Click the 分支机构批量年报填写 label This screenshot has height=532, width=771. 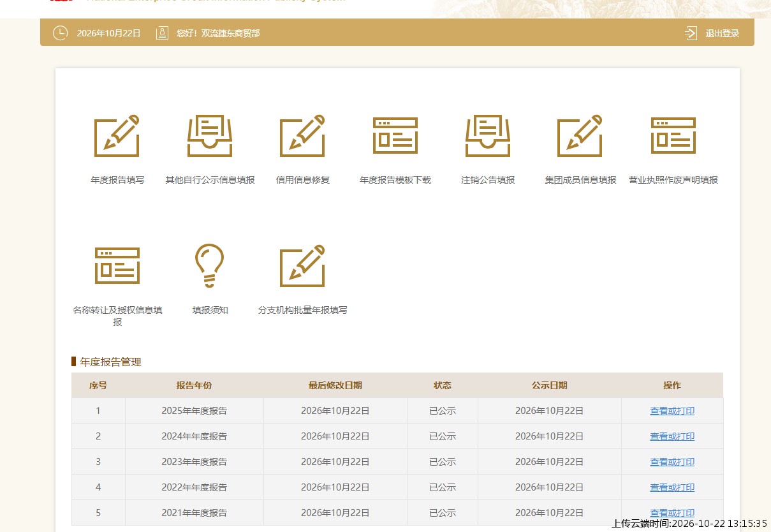pyautogui.click(x=303, y=310)
